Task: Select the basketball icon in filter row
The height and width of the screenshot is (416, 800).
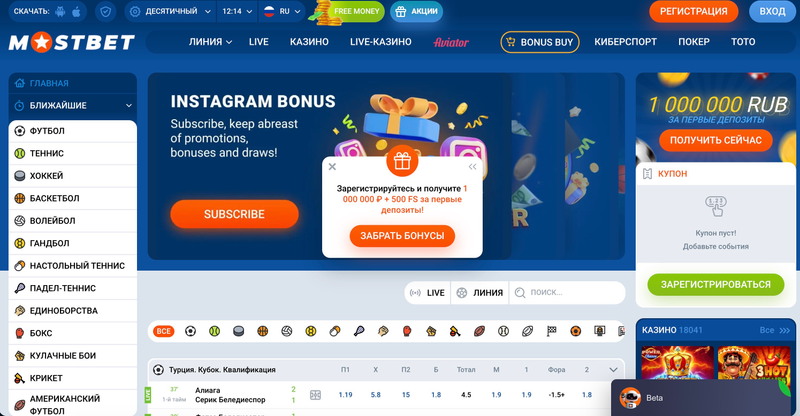Action: [x=262, y=331]
